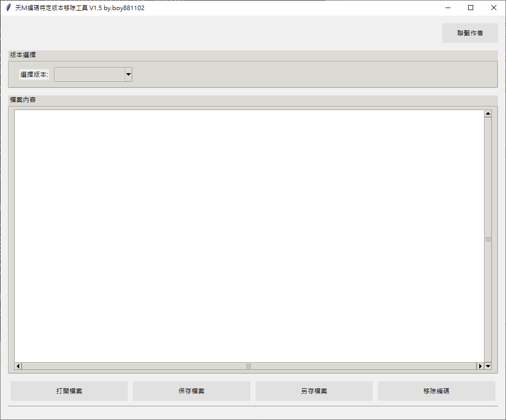Click the vertical scrollbar thumb grip
This screenshot has height=420, width=506.
tap(488, 240)
